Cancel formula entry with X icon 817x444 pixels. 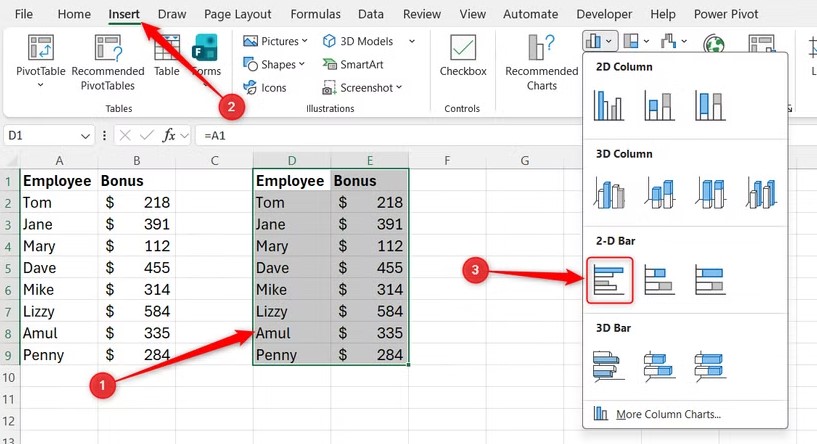(125, 135)
